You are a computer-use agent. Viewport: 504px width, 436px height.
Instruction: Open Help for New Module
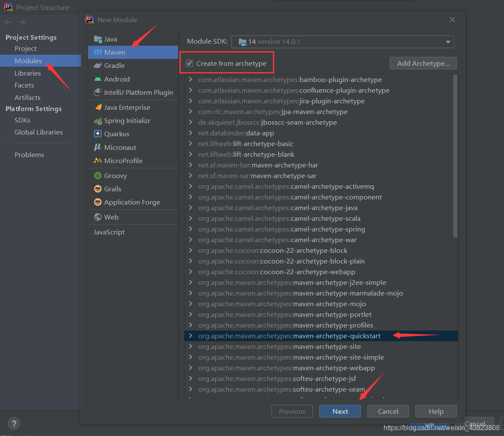[x=436, y=411]
